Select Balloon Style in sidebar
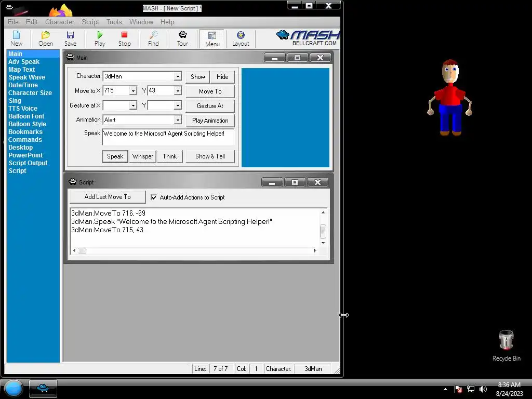532x399 pixels. click(x=27, y=124)
